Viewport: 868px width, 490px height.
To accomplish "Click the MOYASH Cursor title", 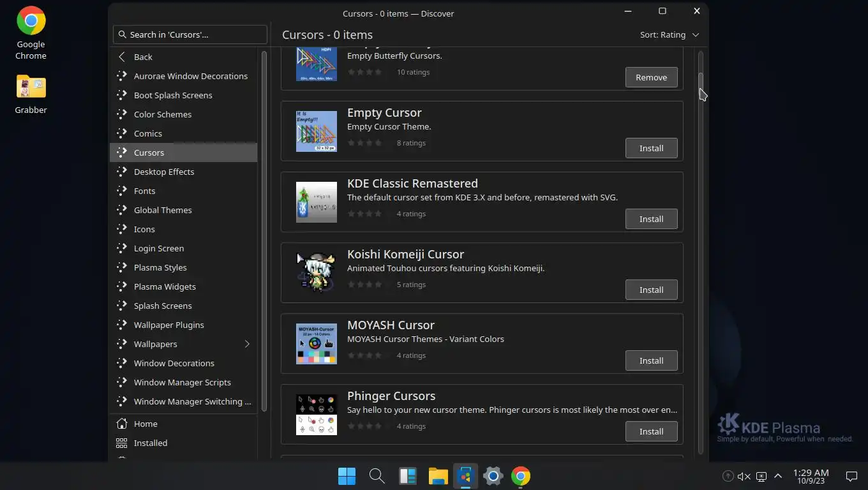I will point(391,325).
